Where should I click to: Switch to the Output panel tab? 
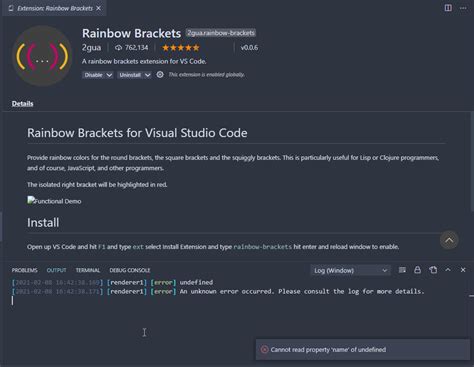[x=56, y=270]
